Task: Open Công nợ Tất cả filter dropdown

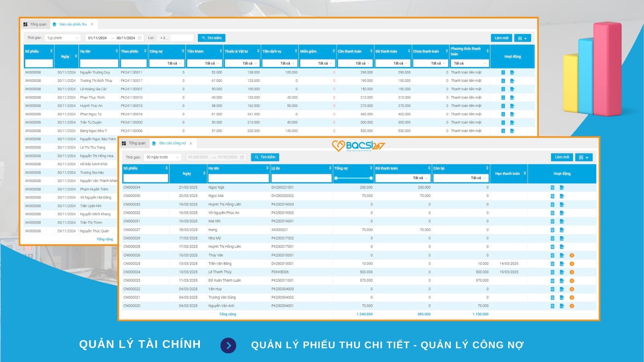Action: click(x=166, y=63)
